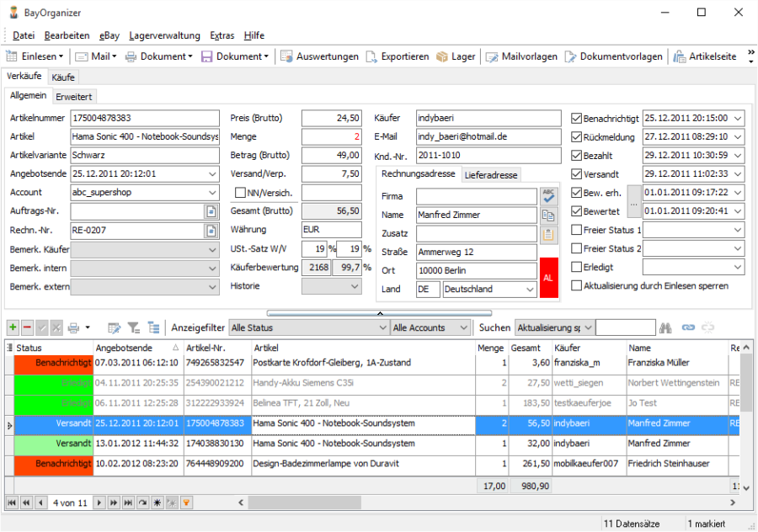Click the binoculars search icon
This screenshot has width=758, height=532.
click(x=665, y=327)
